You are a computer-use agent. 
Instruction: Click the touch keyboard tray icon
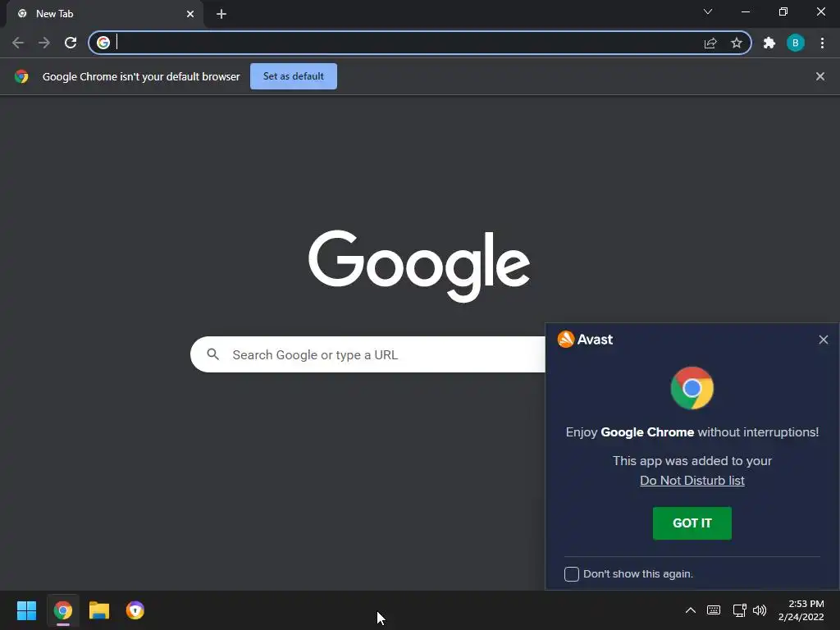pyautogui.click(x=714, y=610)
